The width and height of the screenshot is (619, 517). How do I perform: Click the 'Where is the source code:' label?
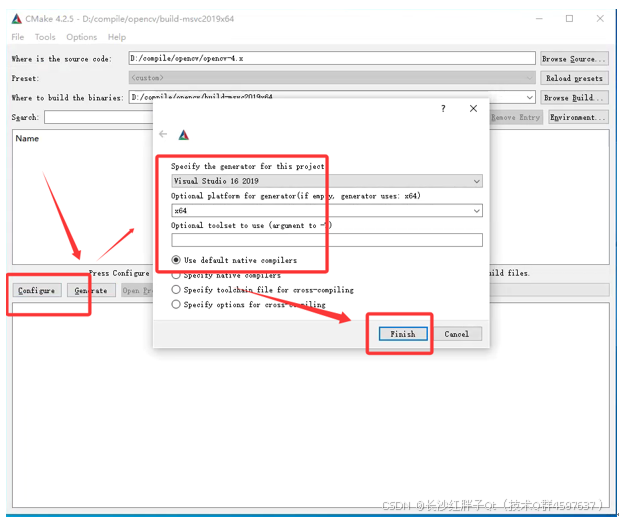tap(62, 59)
